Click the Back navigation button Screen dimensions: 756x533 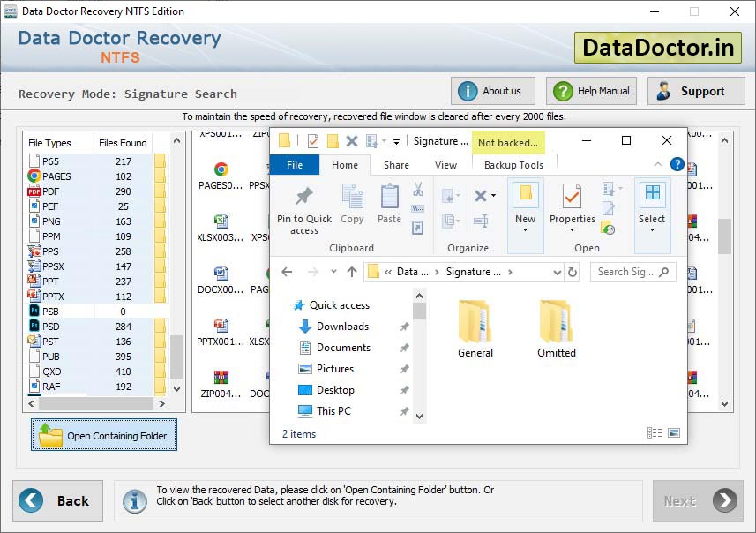pyautogui.click(x=57, y=500)
